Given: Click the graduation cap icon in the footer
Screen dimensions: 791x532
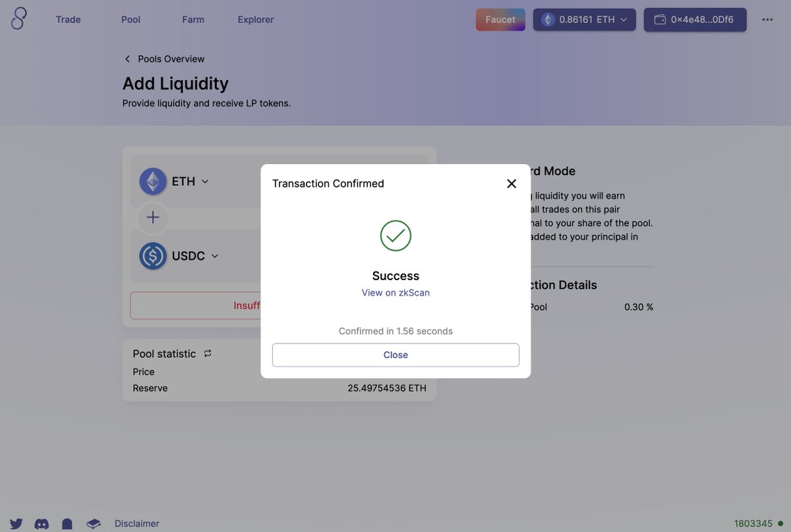Looking at the screenshot, I should click(94, 524).
